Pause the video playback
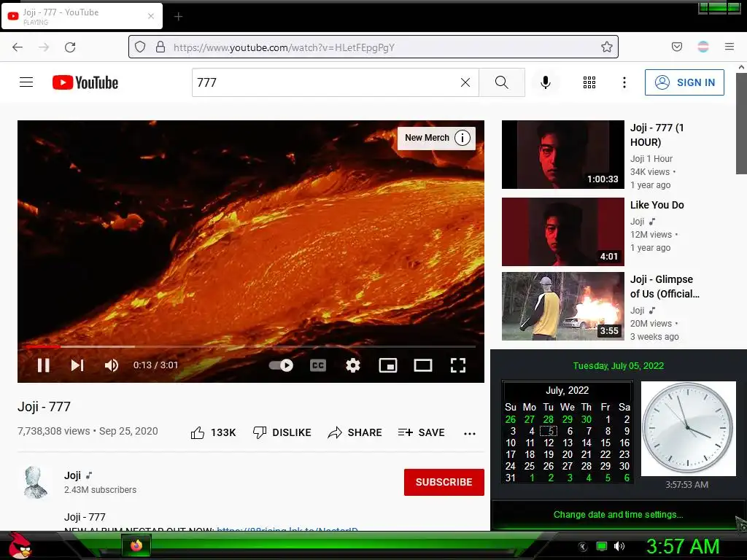Image resolution: width=747 pixels, height=560 pixels. coord(43,365)
